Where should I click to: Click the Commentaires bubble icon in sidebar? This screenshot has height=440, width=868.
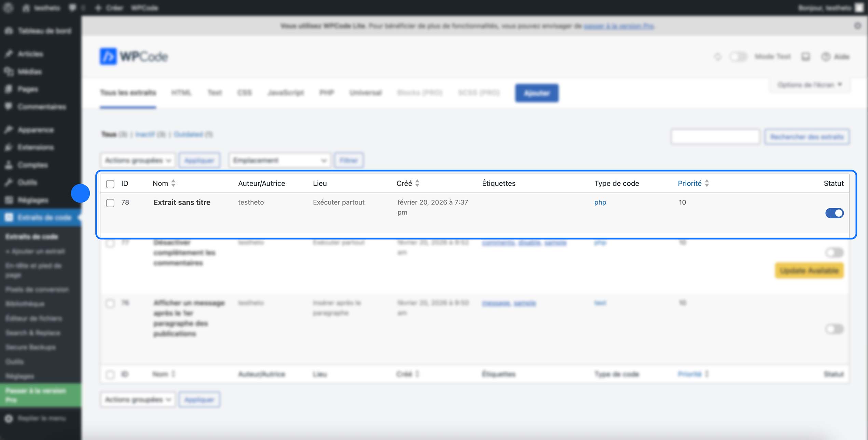(x=9, y=107)
